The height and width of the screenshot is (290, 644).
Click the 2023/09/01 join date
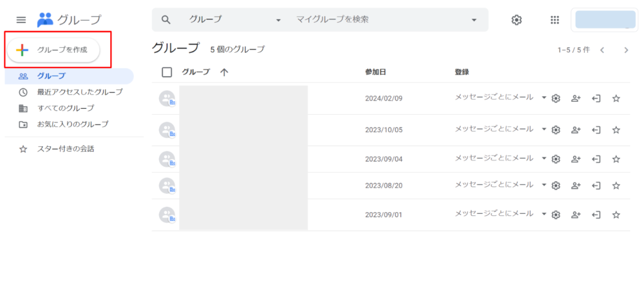(384, 215)
